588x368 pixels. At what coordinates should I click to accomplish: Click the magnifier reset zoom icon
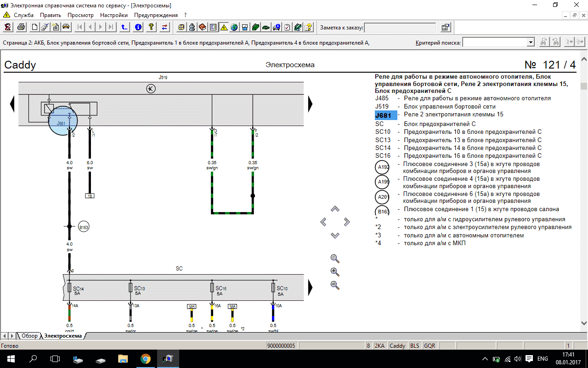[x=335, y=259]
